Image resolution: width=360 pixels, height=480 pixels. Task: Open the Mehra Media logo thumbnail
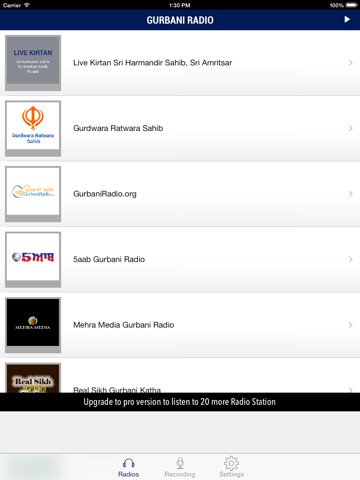point(33,325)
